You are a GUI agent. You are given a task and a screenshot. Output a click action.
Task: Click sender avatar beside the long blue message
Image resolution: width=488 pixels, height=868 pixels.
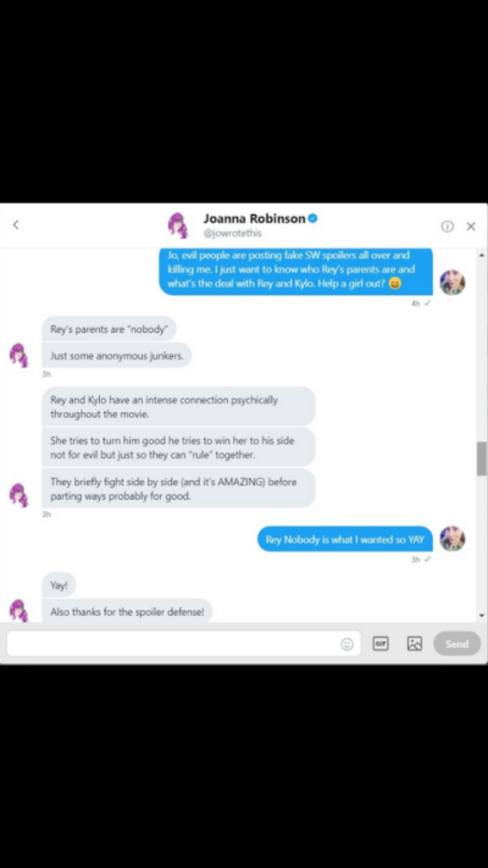(452, 282)
